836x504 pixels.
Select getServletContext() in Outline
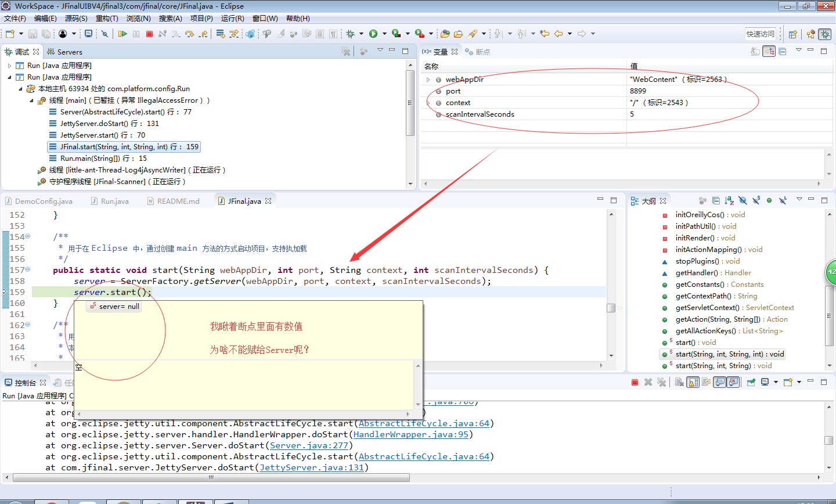pos(728,308)
